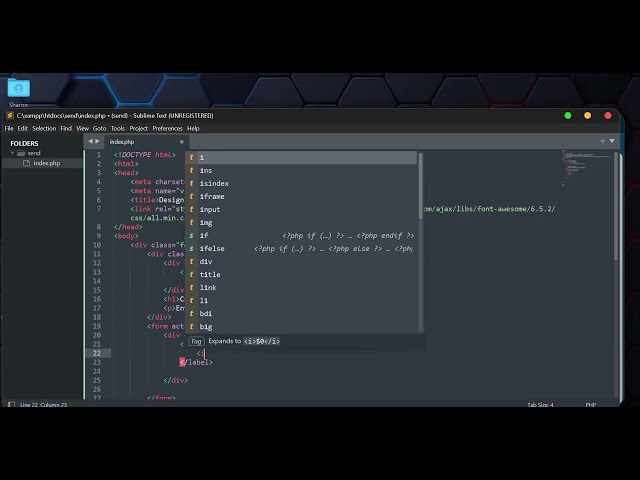The width and height of the screenshot is (640, 480).
Task: Open the tab list dropdown arrow
Action: pos(612,141)
